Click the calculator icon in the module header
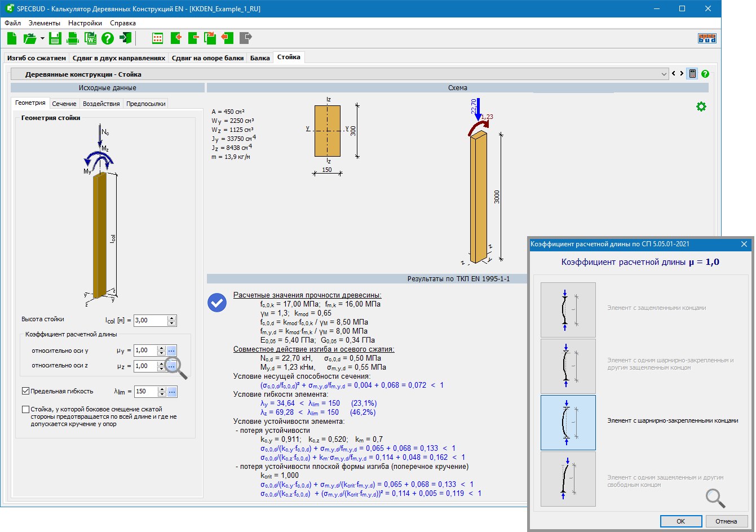This screenshot has width=756, height=532. [692, 74]
